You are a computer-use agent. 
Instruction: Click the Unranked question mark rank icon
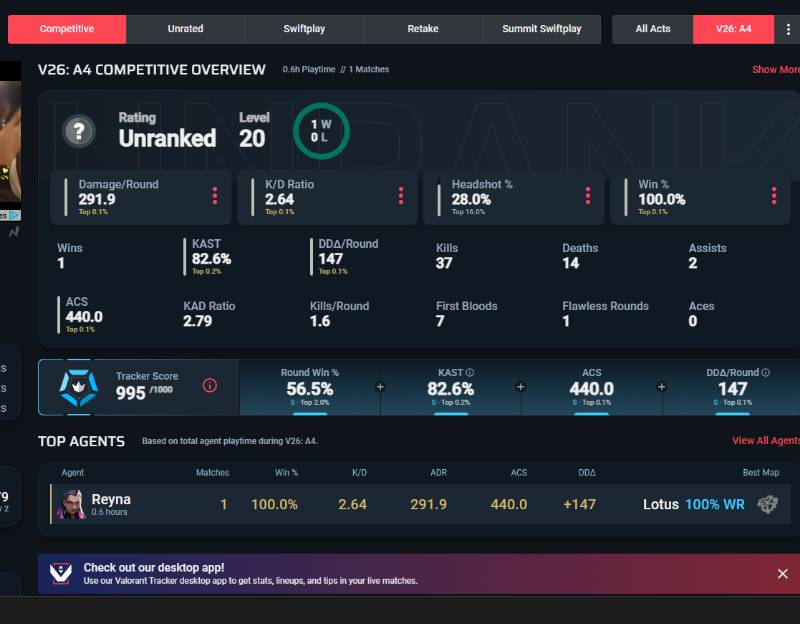[79, 131]
